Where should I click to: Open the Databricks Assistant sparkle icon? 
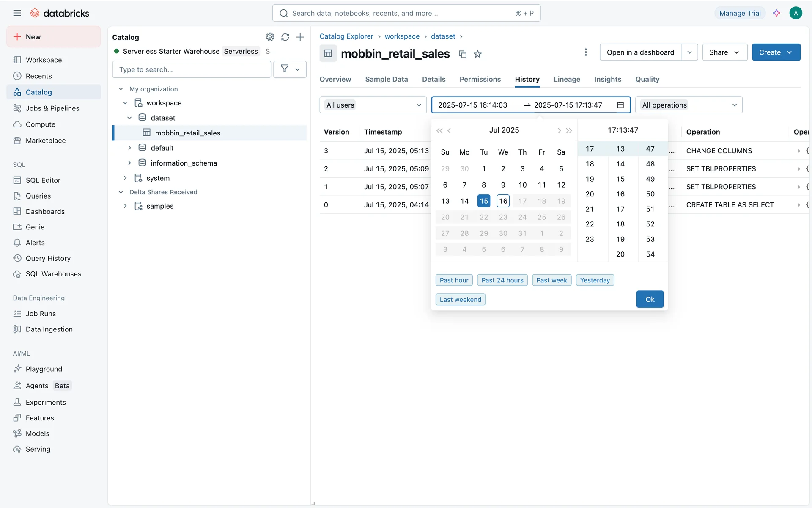coord(776,13)
